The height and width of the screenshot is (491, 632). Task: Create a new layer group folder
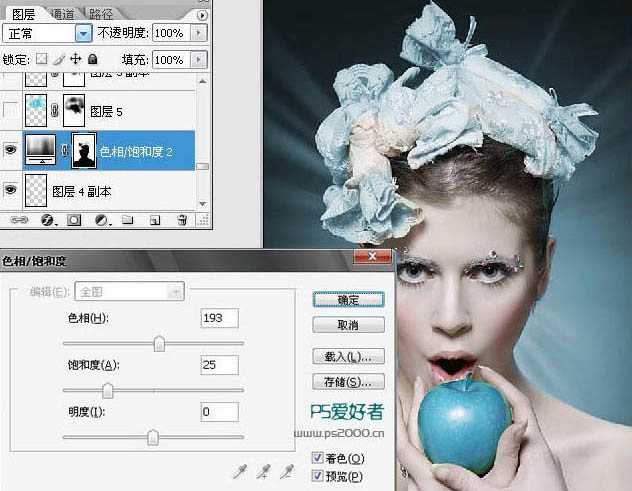tap(128, 219)
